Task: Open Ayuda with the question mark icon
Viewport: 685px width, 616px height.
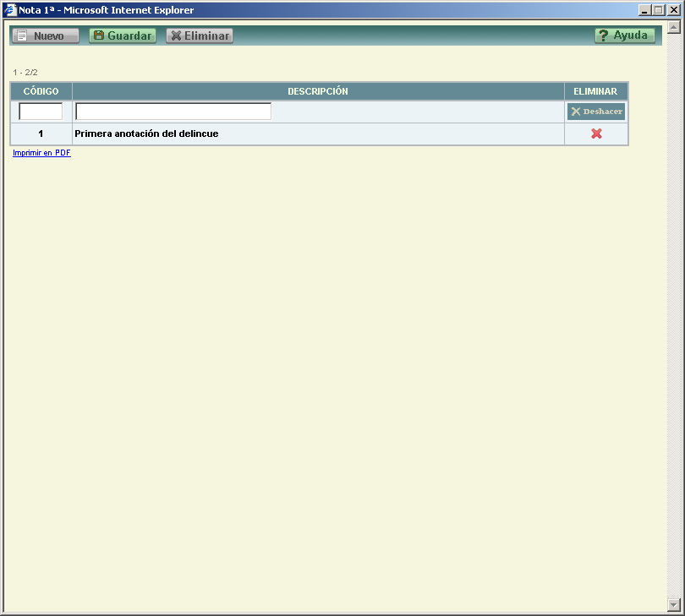Action: (x=603, y=35)
